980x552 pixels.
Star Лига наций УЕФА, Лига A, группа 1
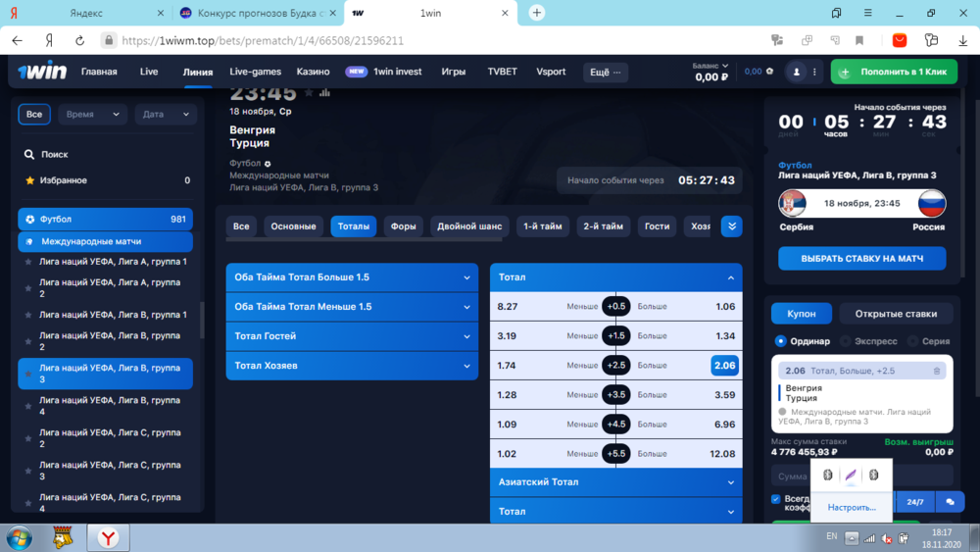(x=28, y=262)
